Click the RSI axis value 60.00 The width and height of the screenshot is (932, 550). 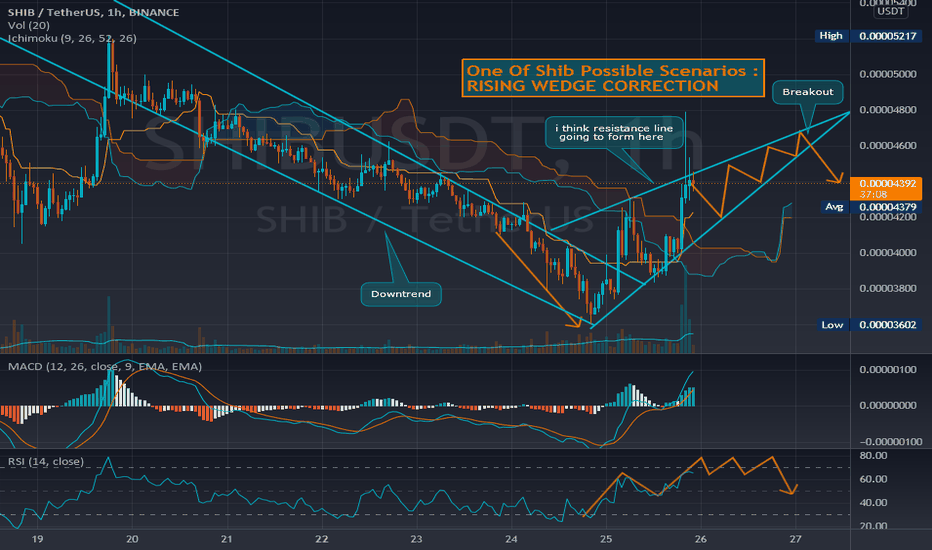(x=873, y=479)
